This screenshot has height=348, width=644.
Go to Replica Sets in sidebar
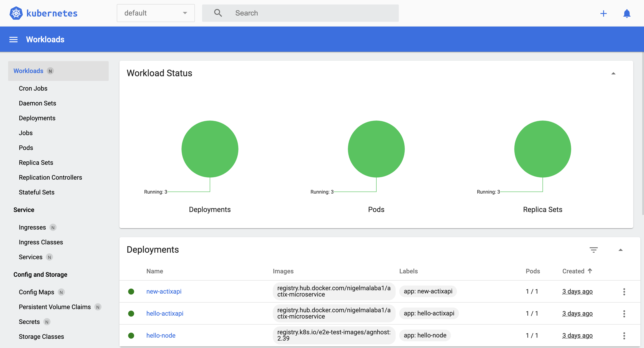(36, 163)
